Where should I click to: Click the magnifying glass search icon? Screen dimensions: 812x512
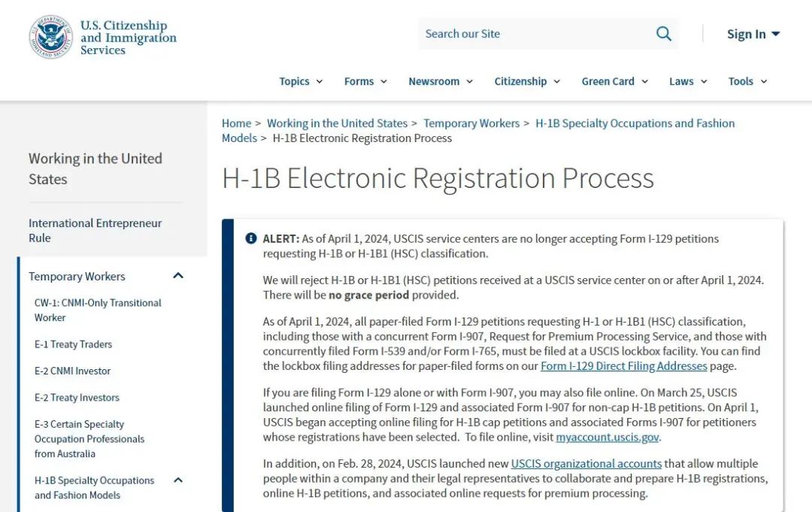(663, 34)
